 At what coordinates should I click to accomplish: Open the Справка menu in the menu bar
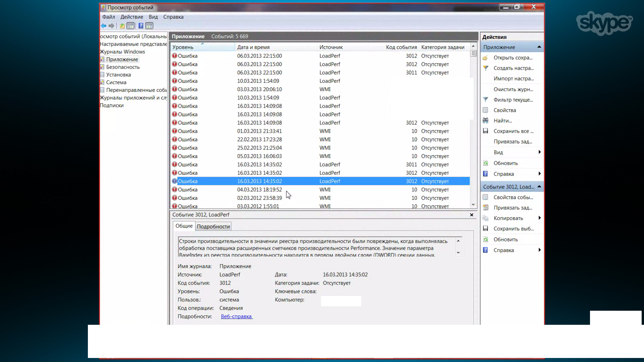point(173,17)
